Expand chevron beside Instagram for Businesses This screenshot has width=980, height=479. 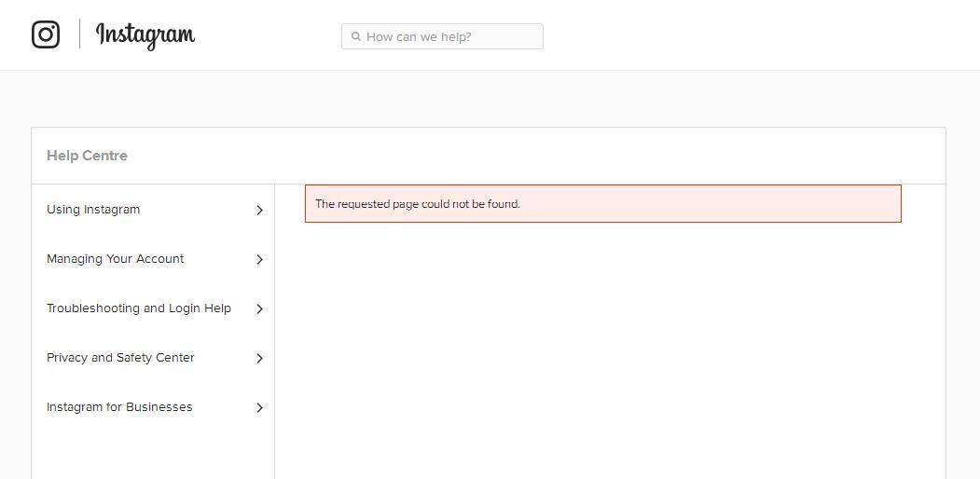click(x=259, y=407)
